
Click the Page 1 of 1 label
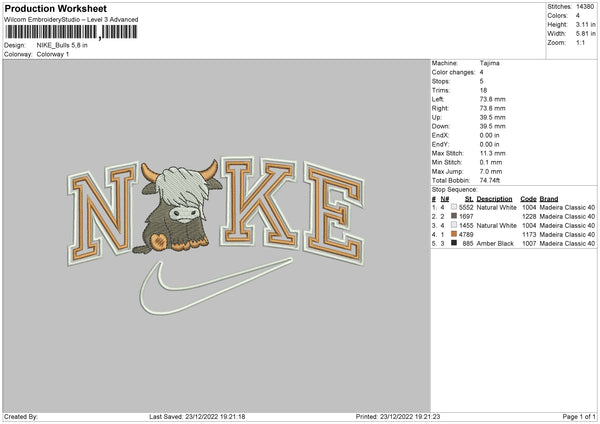(579, 417)
